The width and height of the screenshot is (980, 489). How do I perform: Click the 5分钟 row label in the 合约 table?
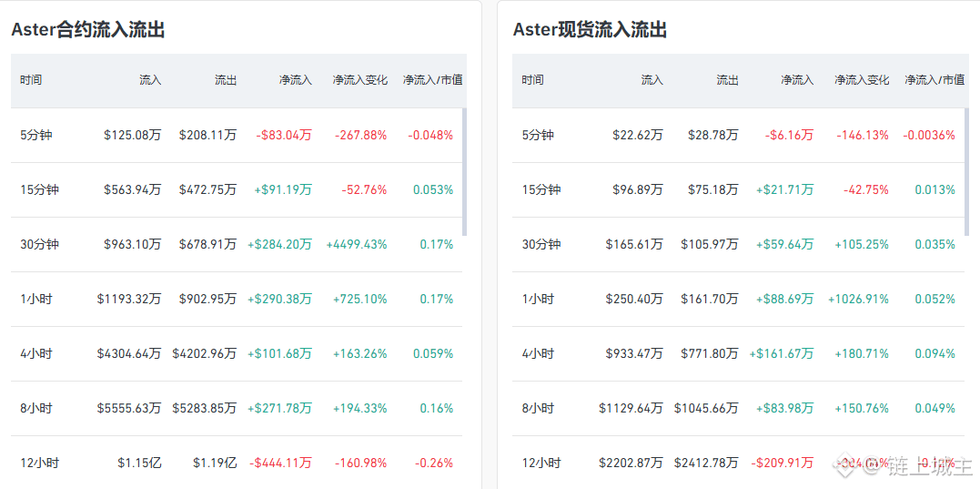[x=36, y=135]
